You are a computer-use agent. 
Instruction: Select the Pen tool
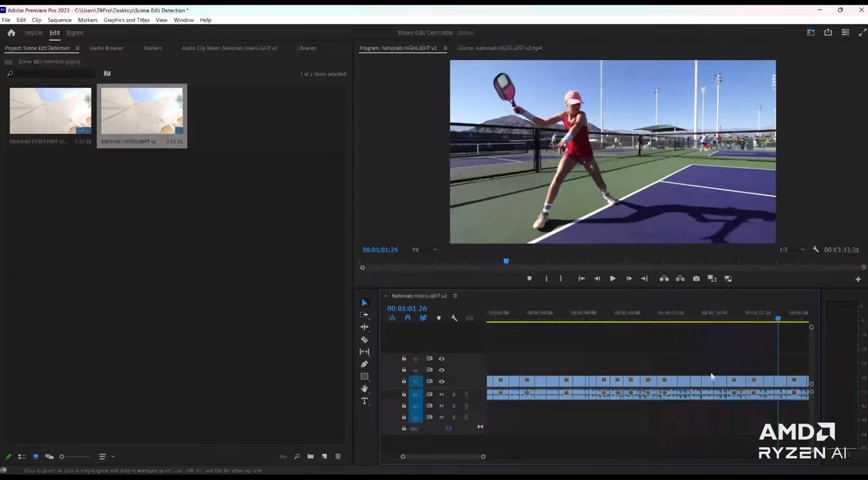click(364, 364)
